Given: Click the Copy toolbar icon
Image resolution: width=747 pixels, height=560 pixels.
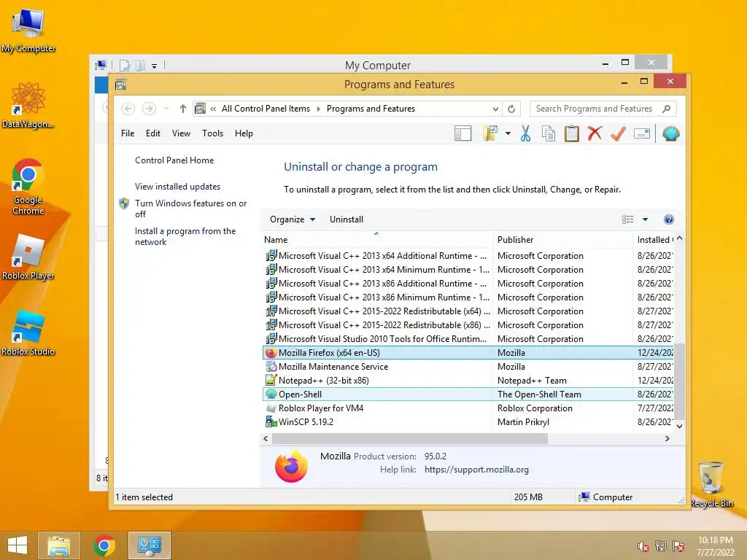Looking at the screenshot, I should click(x=549, y=134).
